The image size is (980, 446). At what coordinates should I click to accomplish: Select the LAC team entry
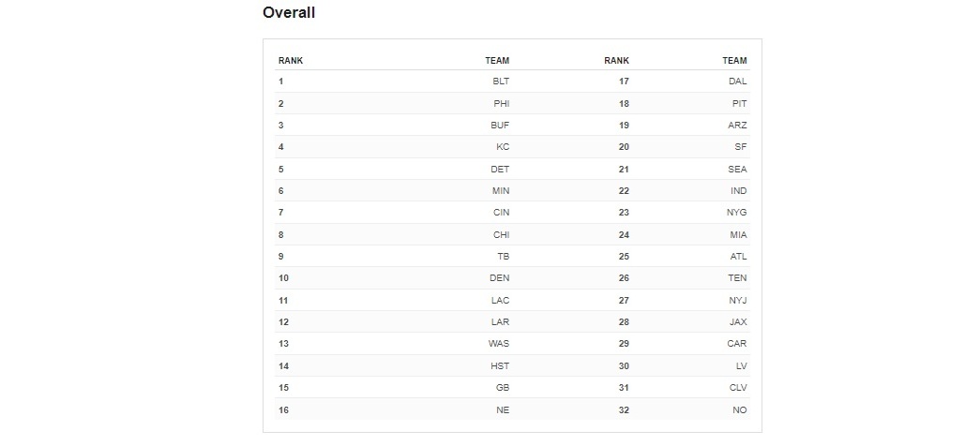click(x=500, y=301)
